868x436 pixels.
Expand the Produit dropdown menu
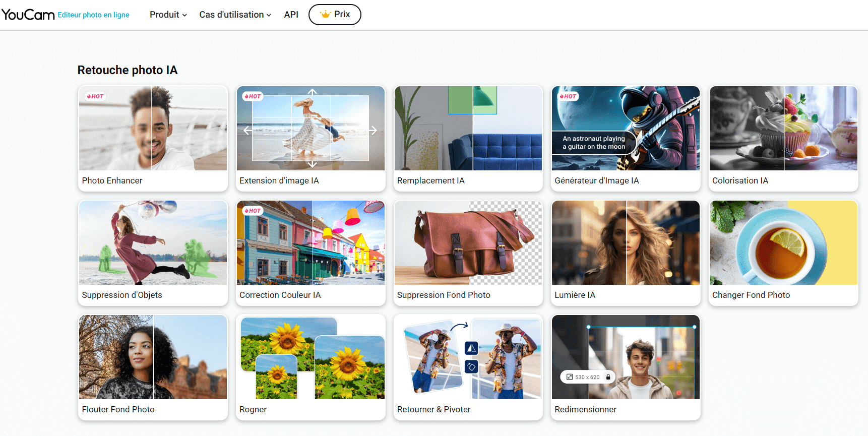[x=168, y=15]
